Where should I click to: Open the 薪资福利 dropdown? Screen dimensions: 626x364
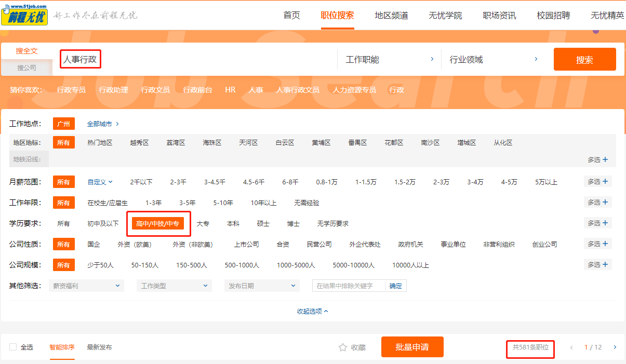coord(86,286)
